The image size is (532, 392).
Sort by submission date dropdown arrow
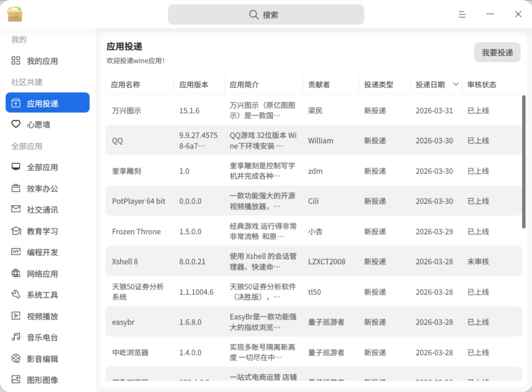pos(456,84)
